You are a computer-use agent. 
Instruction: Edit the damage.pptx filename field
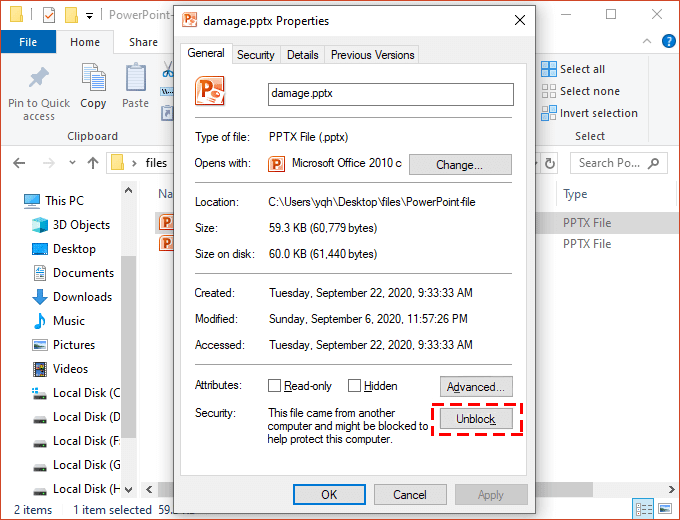(391, 94)
